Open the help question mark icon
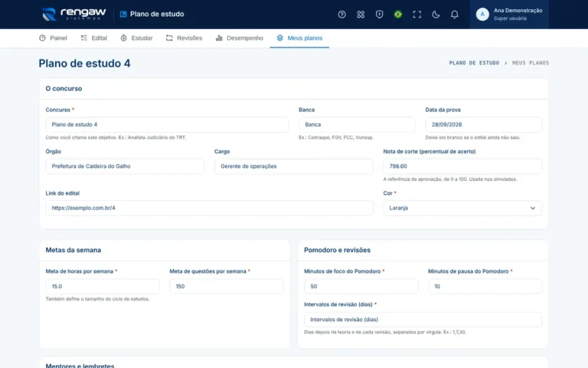Image resolution: width=588 pixels, height=368 pixels. pos(341,15)
